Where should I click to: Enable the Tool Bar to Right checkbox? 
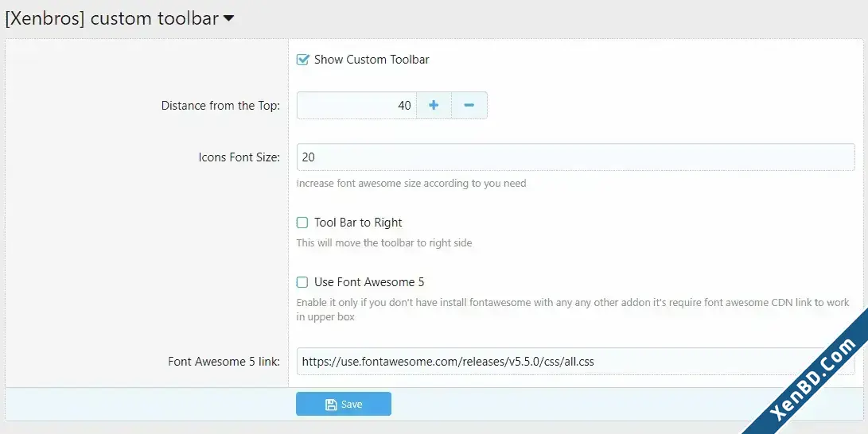pos(302,223)
